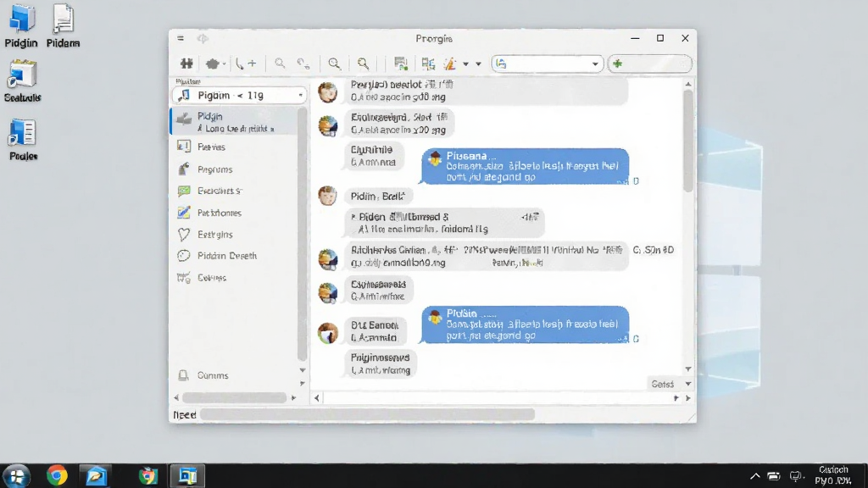The height and width of the screenshot is (488, 868).
Task: Click the sidebar scroll-down arrow
Action: tap(303, 370)
